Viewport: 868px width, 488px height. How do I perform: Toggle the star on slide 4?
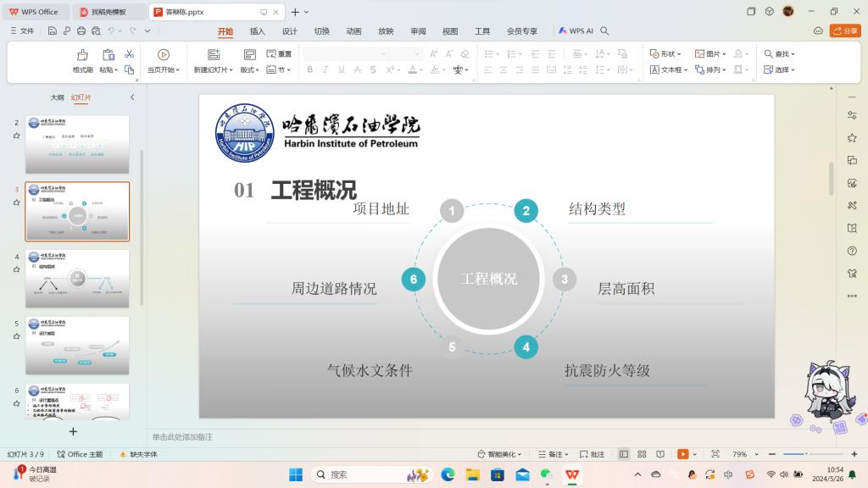point(16,269)
